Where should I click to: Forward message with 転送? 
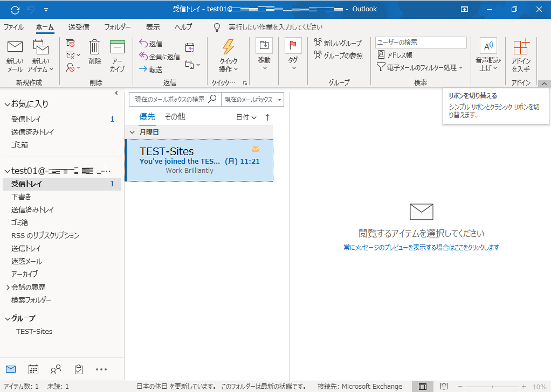coord(151,69)
